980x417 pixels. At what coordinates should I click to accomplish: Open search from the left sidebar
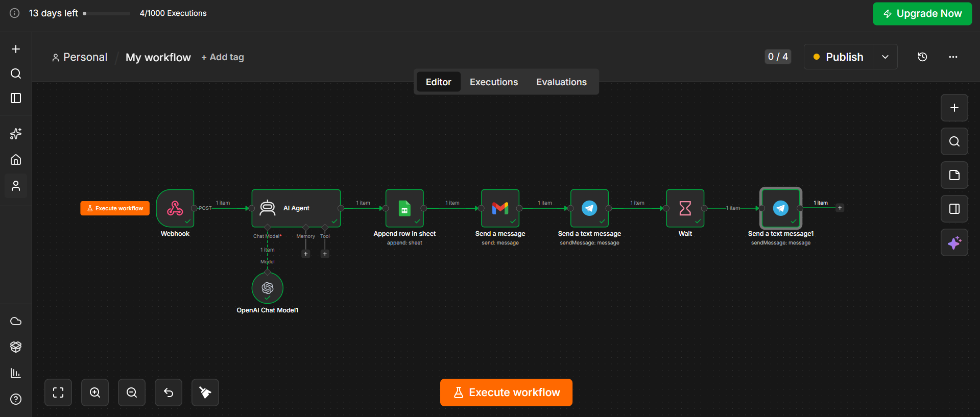click(16, 73)
